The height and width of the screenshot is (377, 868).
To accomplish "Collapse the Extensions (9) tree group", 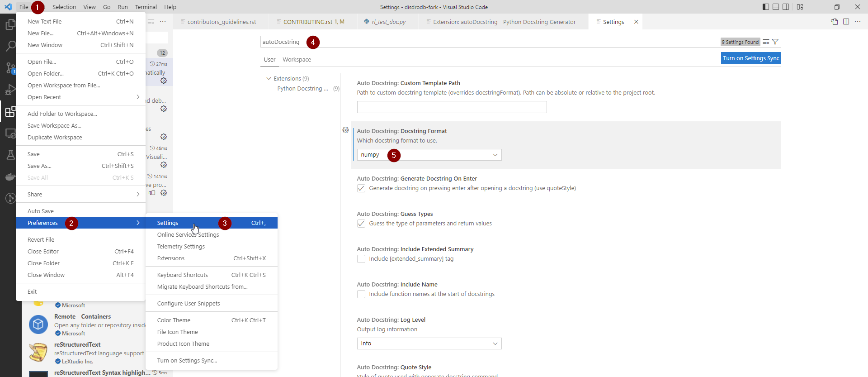I will point(269,79).
